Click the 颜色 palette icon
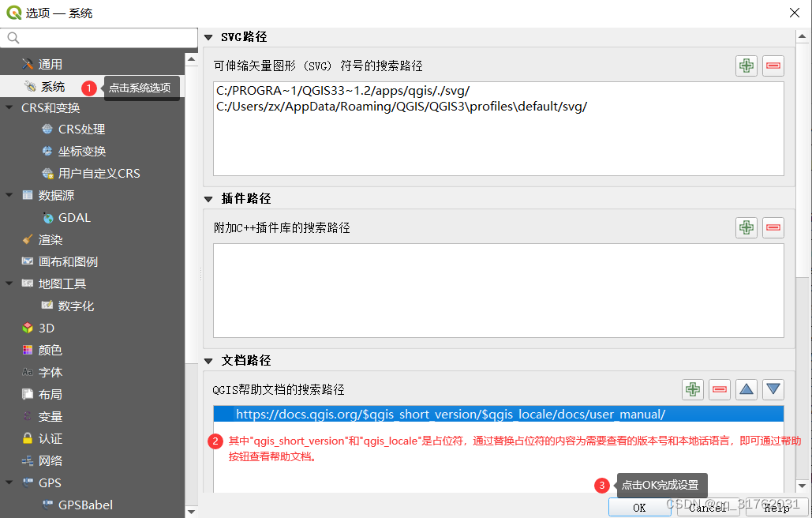The height and width of the screenshot is (518, 812). [28, 350]
